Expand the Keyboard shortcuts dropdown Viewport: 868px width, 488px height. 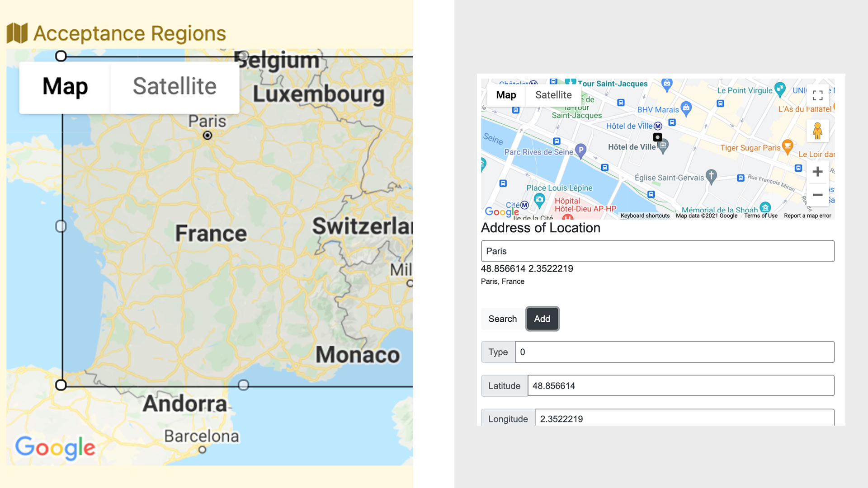click(x=645, y=216)
